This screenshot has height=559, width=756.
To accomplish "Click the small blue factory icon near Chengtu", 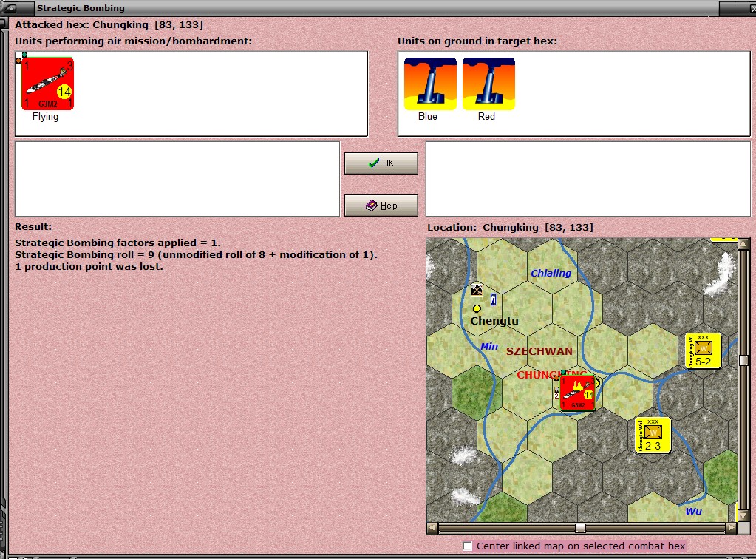I will [x=493, y=299].
